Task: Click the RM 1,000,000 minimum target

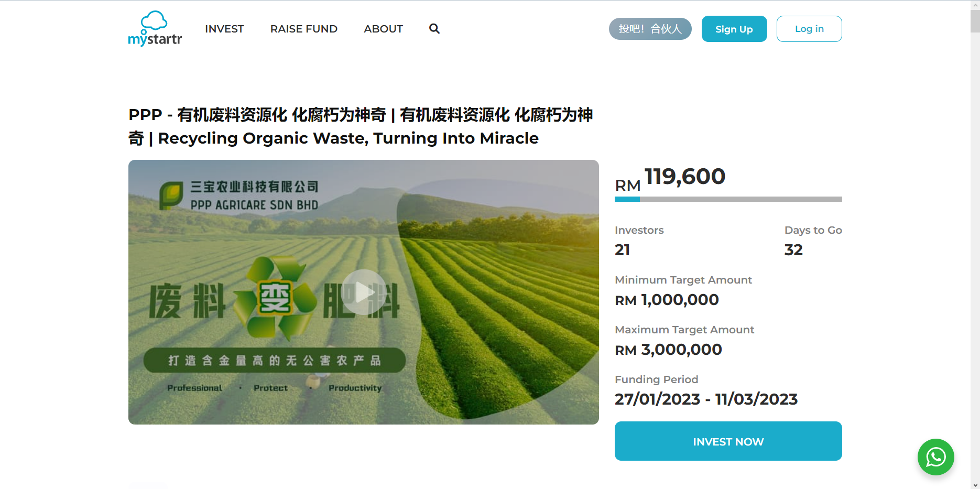Action: click(667, 300)
